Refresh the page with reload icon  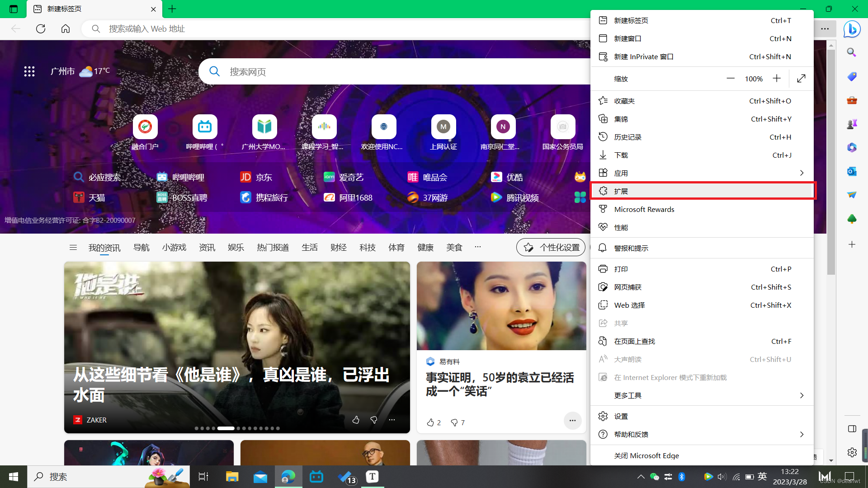(41, 29)
